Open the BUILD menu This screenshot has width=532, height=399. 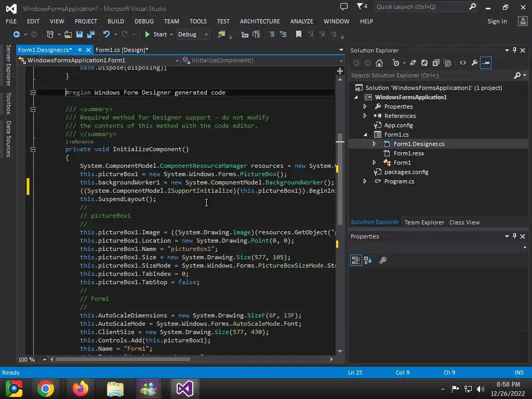[116, 21]
